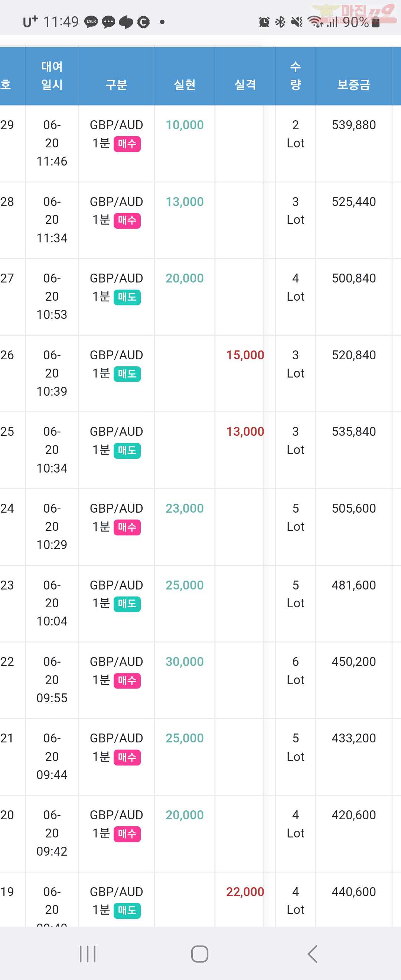Click the 06-20 11:34 date cell
Viewport: 401px width, 980px height.
coord(52,220)
